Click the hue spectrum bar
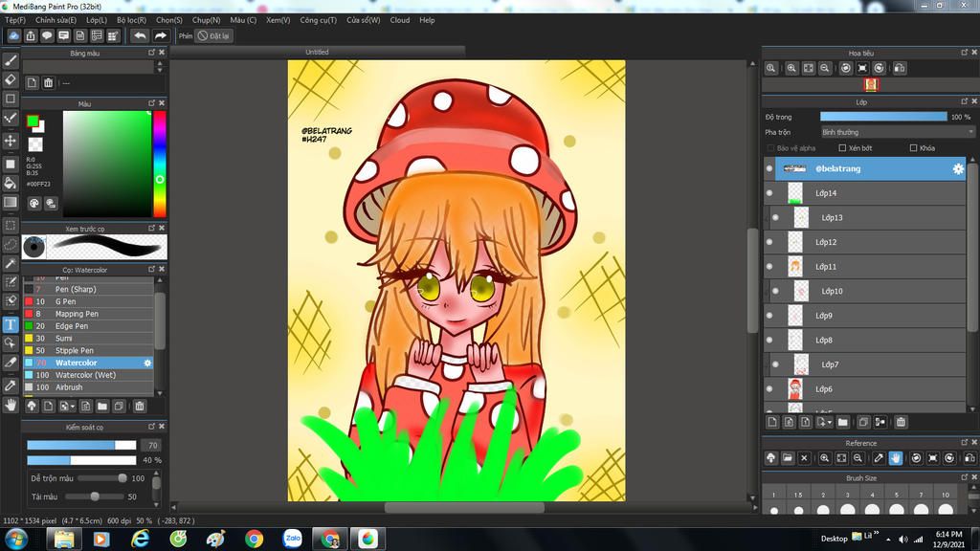The image size is (980, 551). (160, 165)
